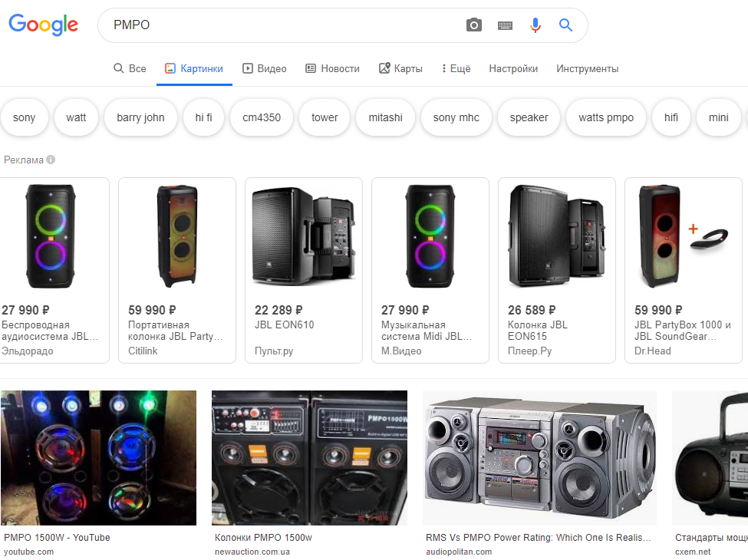The width and height of the screenshot is (748, 560).
Task: Click the Плеер.Ру seller name
Action: point(529,351)
